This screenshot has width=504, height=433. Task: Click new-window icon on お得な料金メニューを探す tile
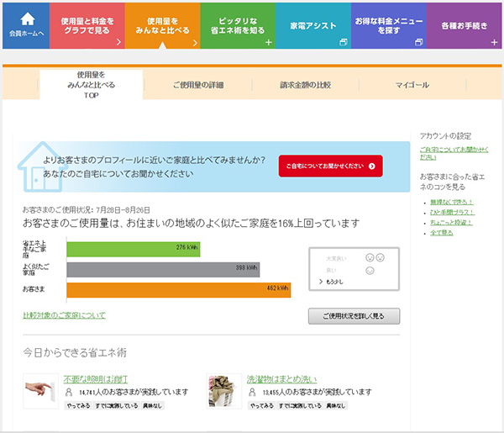[418, 42]
